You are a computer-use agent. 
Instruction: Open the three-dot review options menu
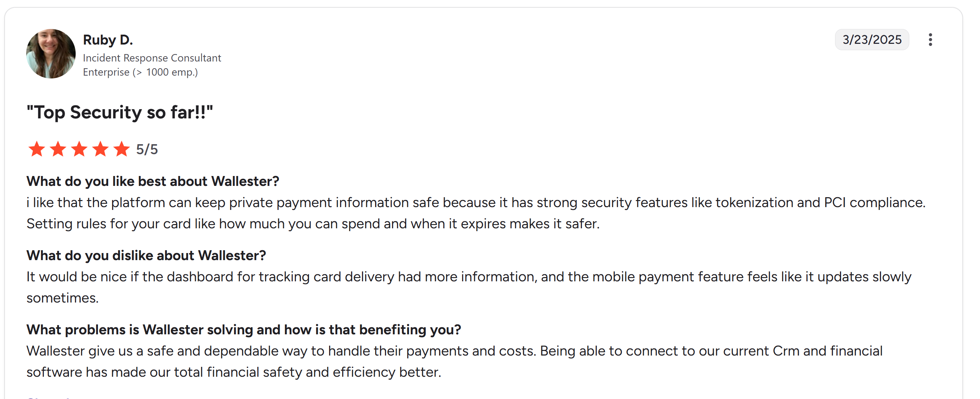(x=930, y=40)
